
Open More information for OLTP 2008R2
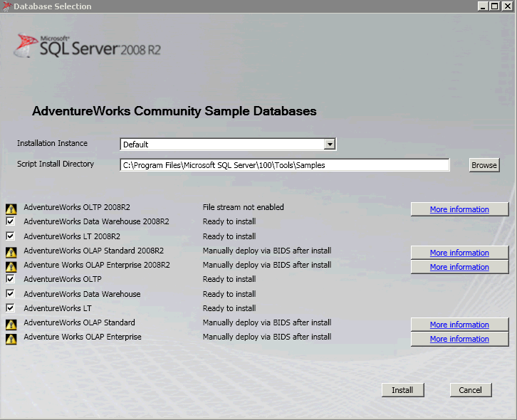click(459, 209)
